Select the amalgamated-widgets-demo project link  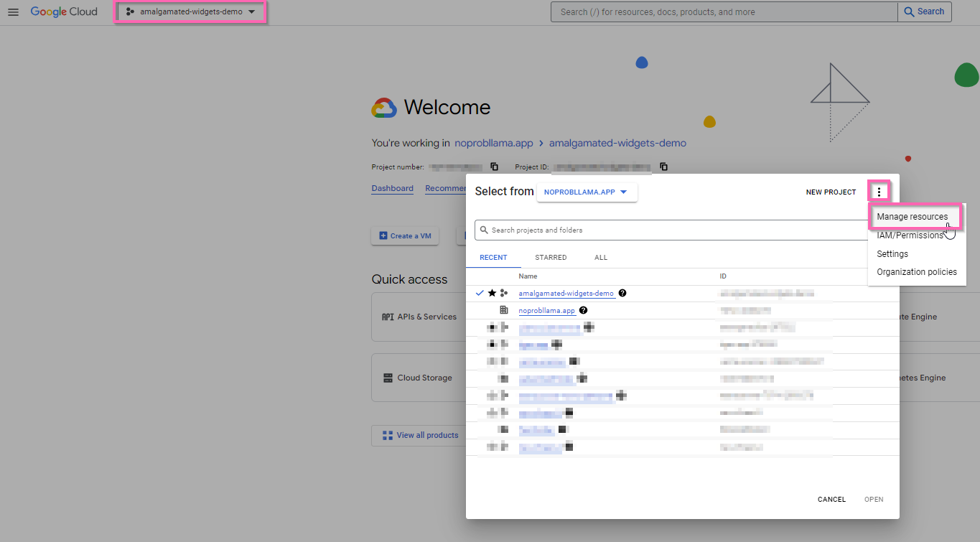tap(566, 294)
